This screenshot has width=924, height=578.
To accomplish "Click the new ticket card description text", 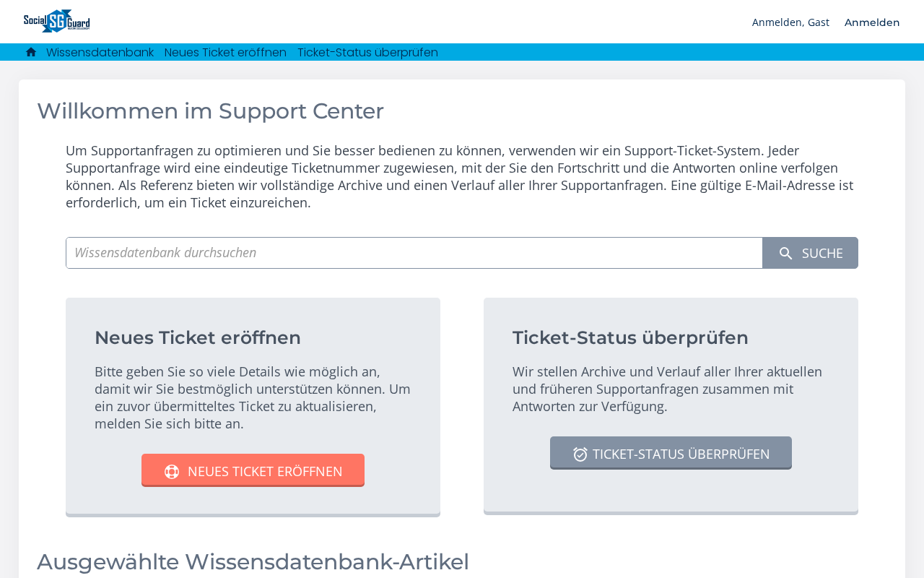I will 253,397.
